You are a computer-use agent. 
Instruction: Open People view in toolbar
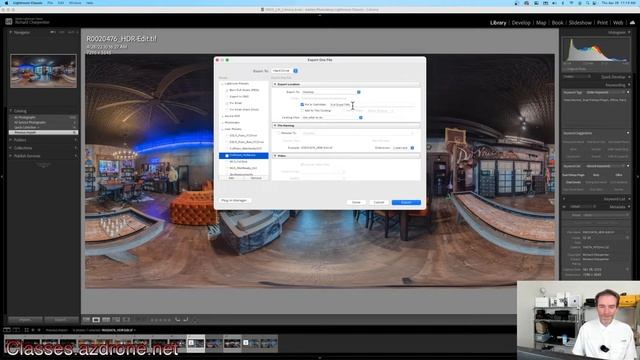click(x=127, y=320)
